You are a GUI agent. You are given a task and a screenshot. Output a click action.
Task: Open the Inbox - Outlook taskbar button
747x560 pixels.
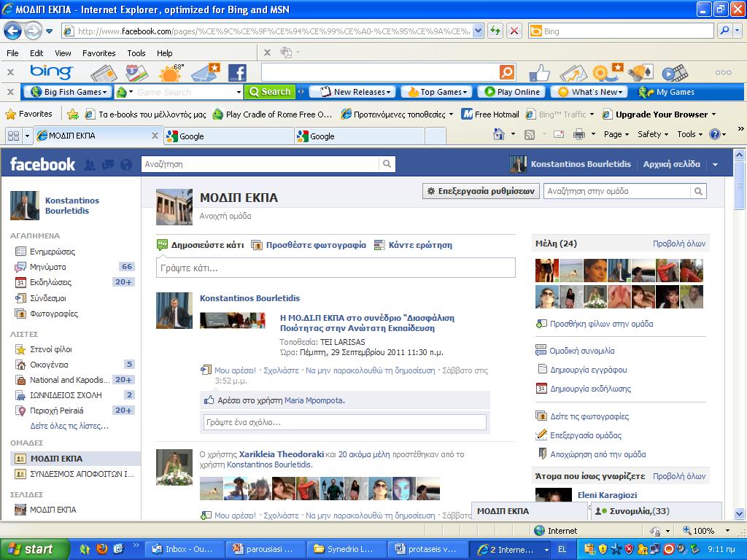[182, 549]
